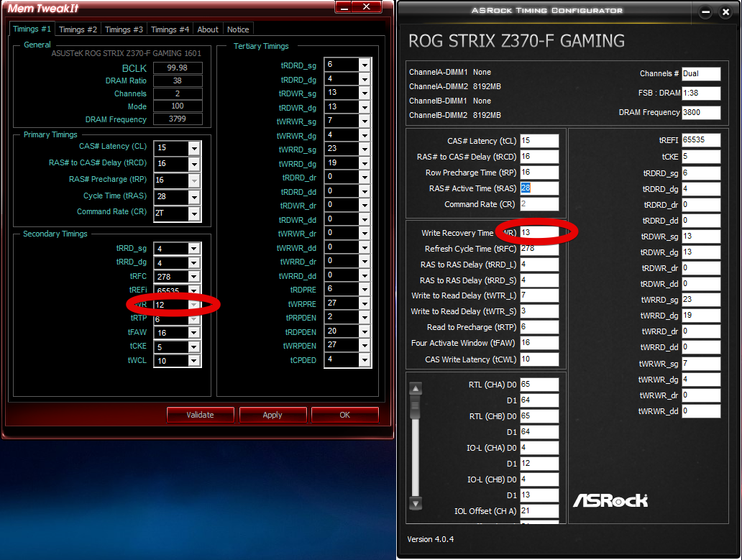Open the Timings #4 tab
Viewport: 742px width, 560px height.
pos(170,29)
